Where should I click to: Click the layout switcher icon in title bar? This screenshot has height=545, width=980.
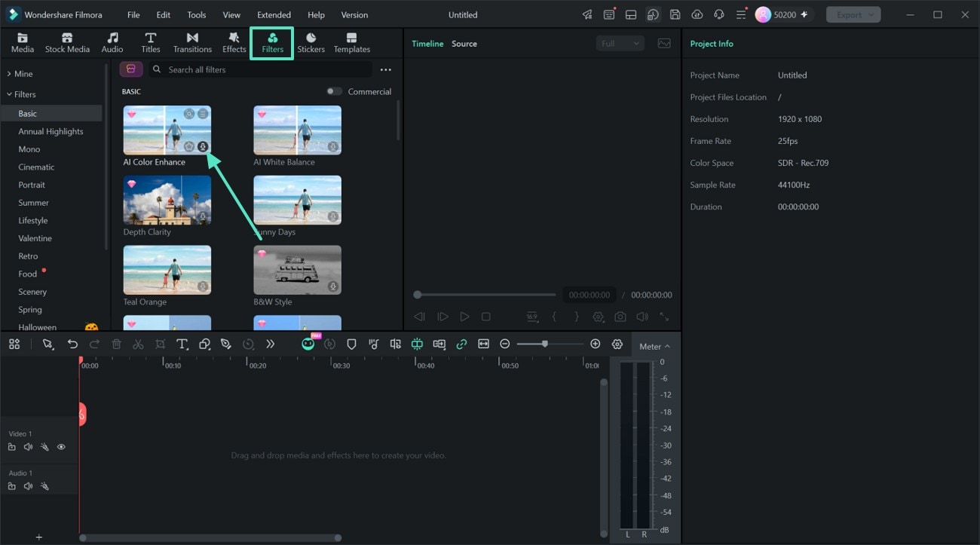pos(631,14)
